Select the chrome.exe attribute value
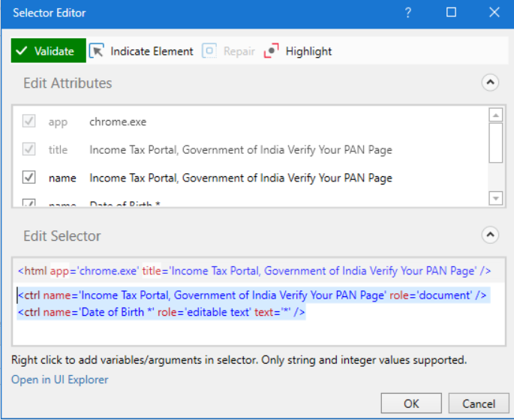This screenshot has height=420, width=514. pos(118,121)
